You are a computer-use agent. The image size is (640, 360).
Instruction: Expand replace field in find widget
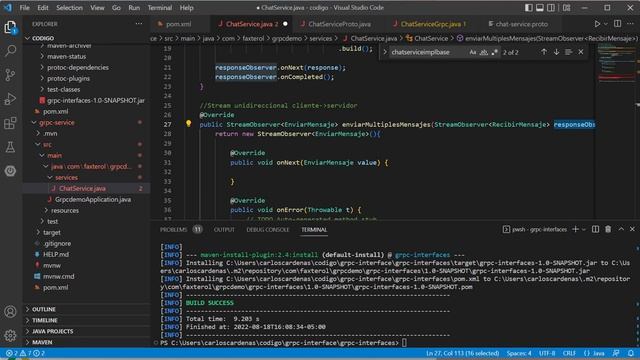pyautogui.click(x=385, y=52)
